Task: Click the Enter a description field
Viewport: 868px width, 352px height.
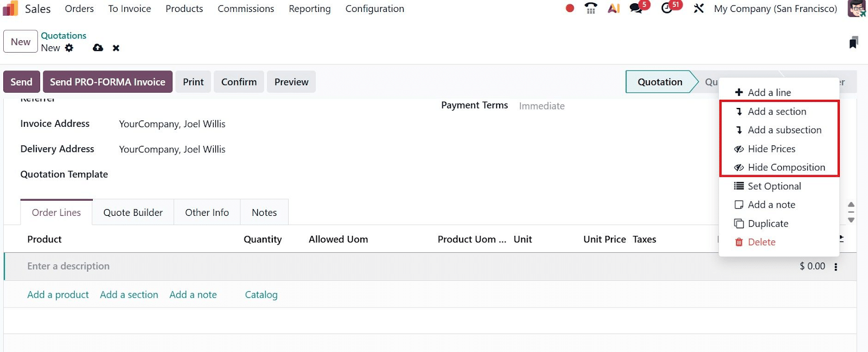Action: [68, 266]
